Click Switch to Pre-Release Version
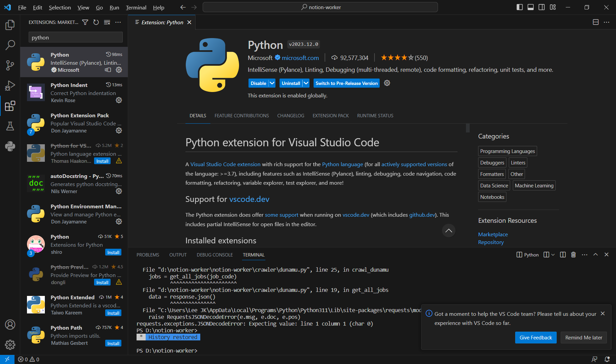The width and height of the screenshot is (616, 364). [347, 83]
